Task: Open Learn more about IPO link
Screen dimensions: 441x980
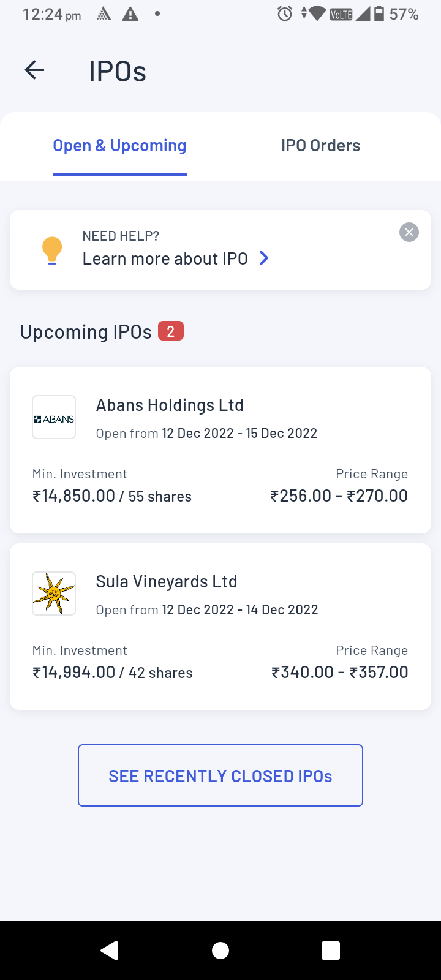Action: coord(165,258)
